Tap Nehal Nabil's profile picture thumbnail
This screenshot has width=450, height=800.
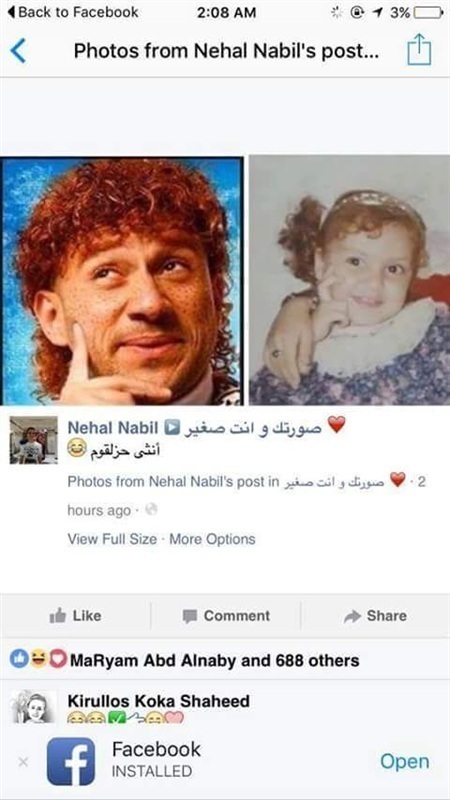point(34,440)
